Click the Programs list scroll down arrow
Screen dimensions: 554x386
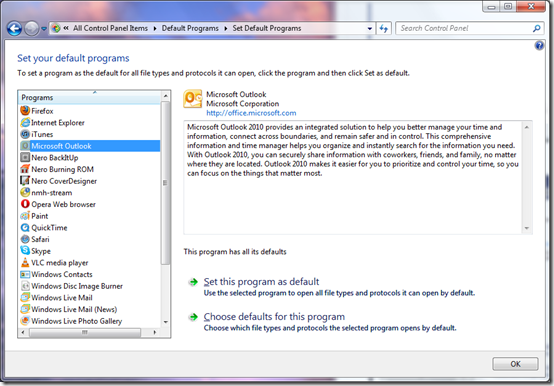point(165,322)
